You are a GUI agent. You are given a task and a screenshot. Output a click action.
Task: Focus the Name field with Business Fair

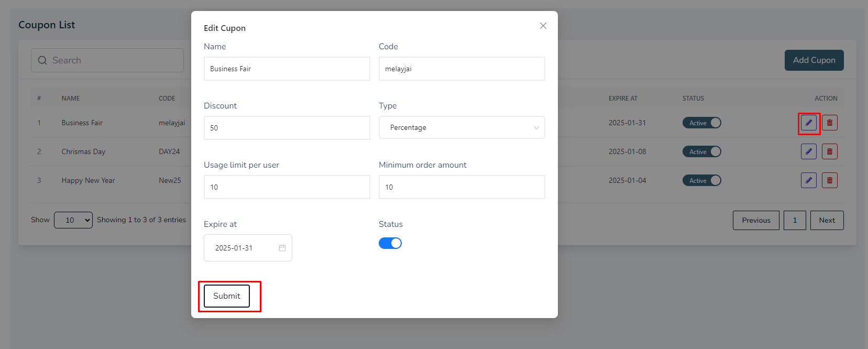pyautogui.click(x=287, y=69)
